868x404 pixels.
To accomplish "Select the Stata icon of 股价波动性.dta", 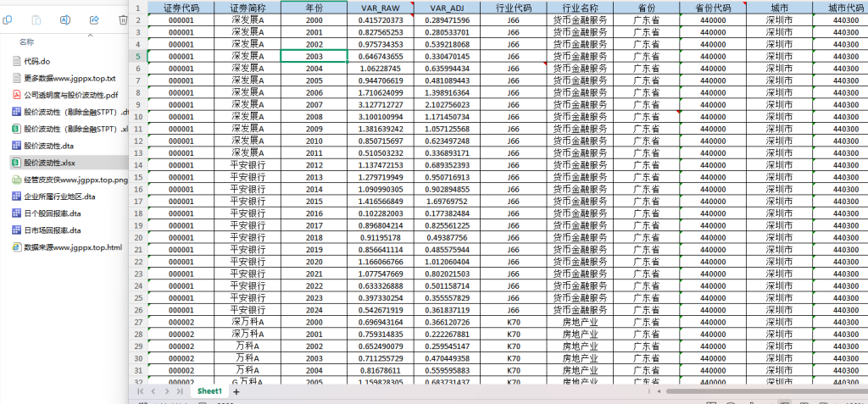I will 17,146.
